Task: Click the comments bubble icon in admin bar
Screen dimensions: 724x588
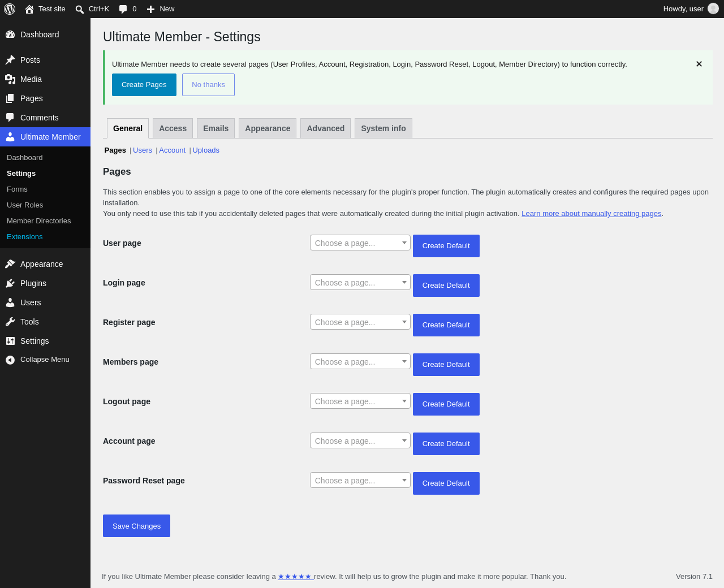Action: click(123, 9)
